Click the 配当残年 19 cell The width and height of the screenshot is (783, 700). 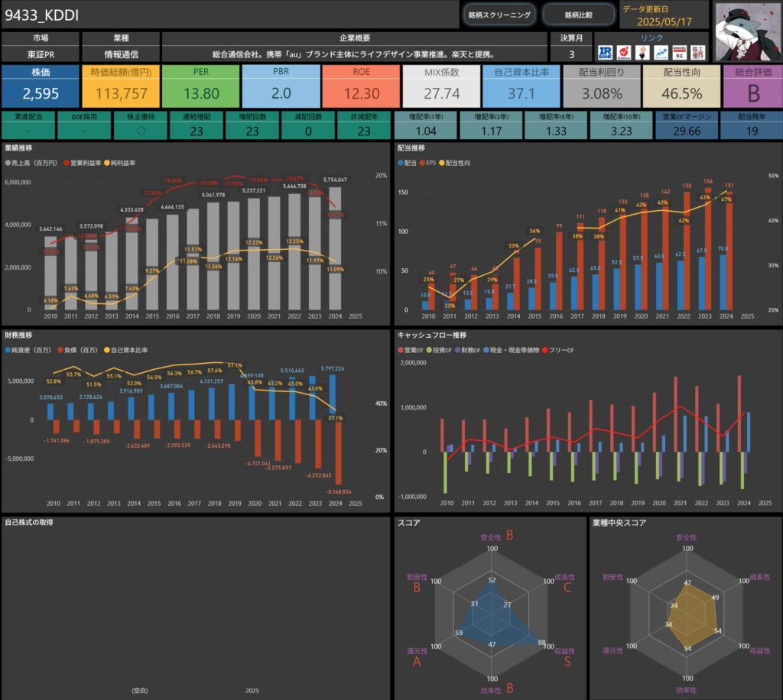pos(752,125)
